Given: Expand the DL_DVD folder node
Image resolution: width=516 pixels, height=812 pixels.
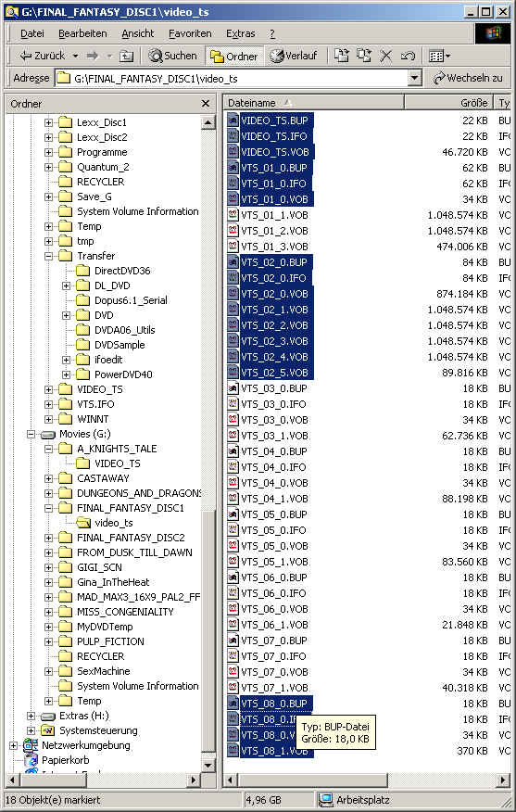Looking at the screenshot, I should pyautogui.click(x=66, y=285).
